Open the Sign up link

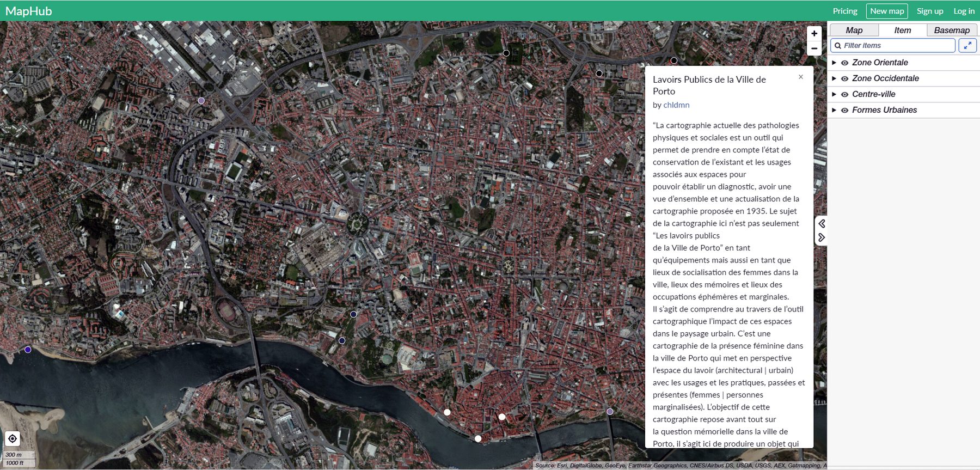[930, 11]
